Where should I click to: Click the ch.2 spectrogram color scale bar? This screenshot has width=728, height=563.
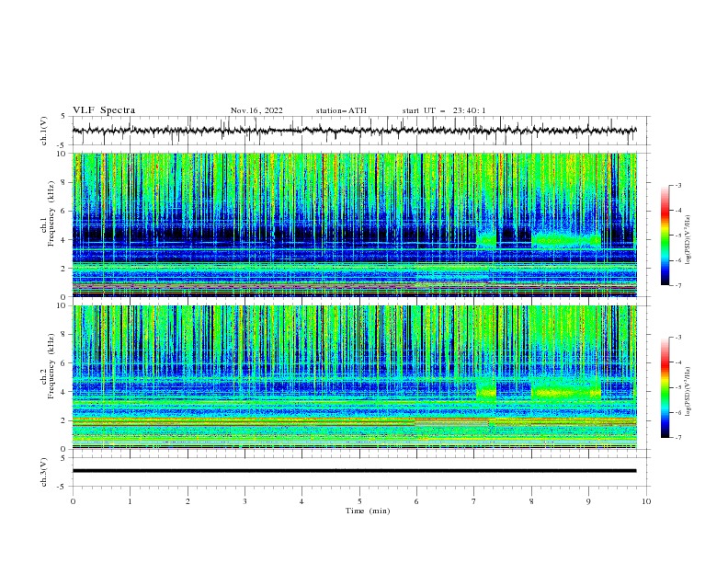click(x=665, y=387)
